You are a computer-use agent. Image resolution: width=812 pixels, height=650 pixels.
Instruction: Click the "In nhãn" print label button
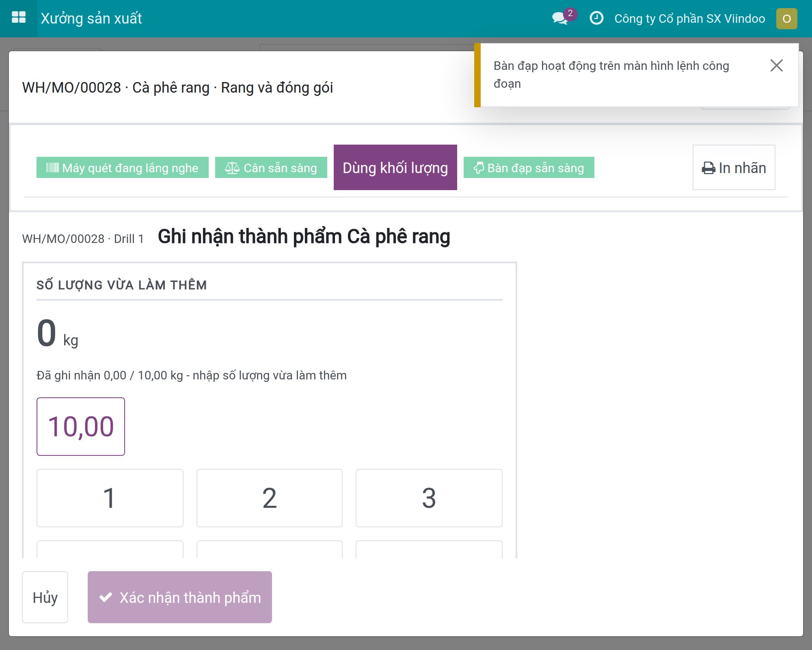(734, 167)
